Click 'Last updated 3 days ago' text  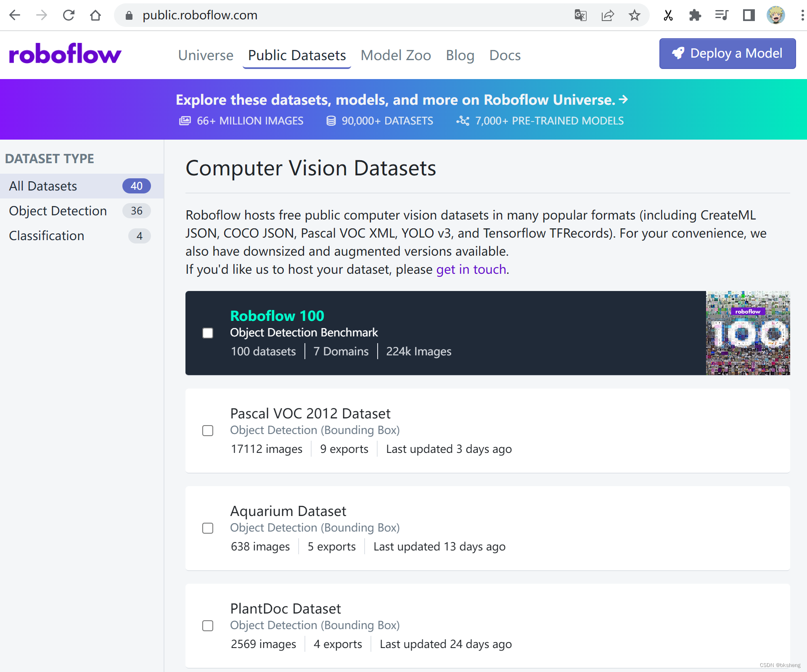[449, 449]
